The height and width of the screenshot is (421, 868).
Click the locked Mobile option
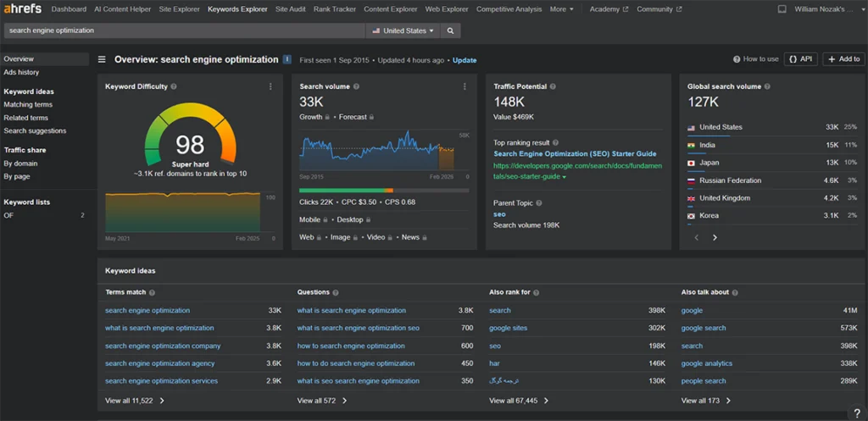(314, 219)
